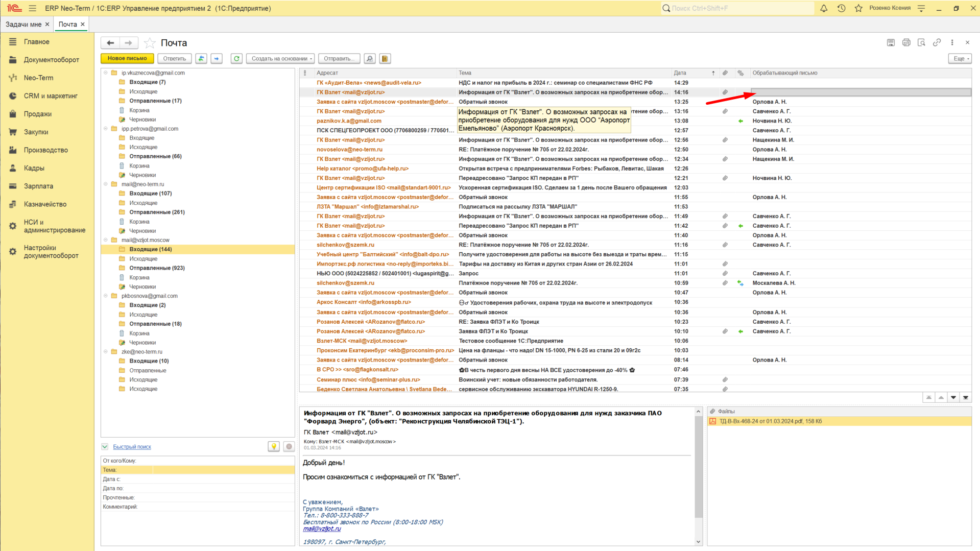Screen dimensions: 980x551
Task: Click the blue forward arrow icon in mail toolbar
Action: (217, 59)
